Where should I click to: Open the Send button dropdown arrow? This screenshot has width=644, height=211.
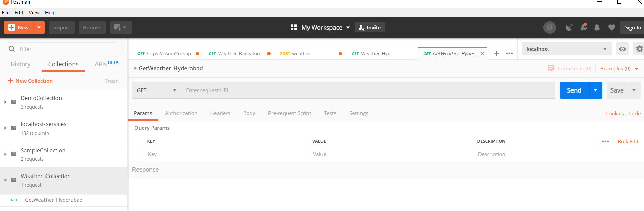click(x=595, y=90)
